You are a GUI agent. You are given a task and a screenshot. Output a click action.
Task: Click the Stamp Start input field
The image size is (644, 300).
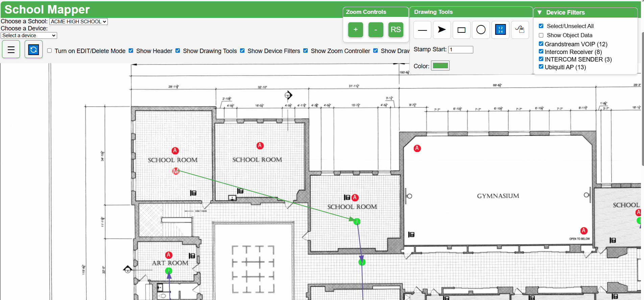click(x=460, y=50)
